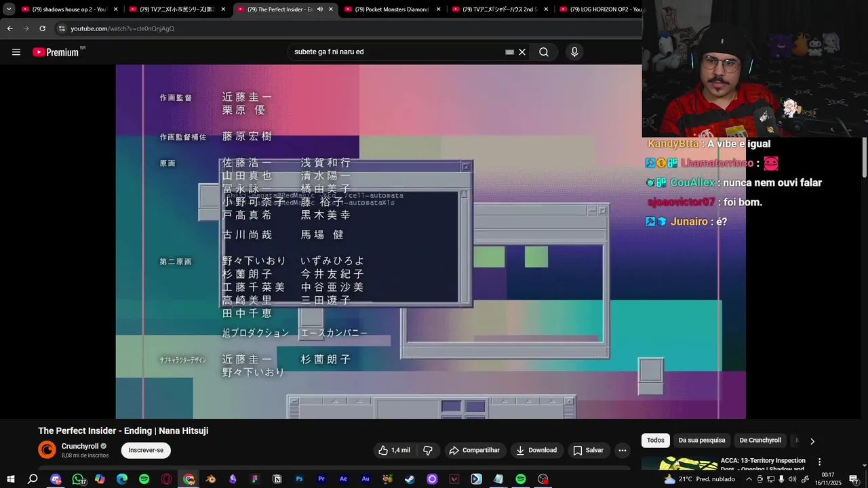Subscribe with the Inscrever-se button

click(x=146, y=450)
